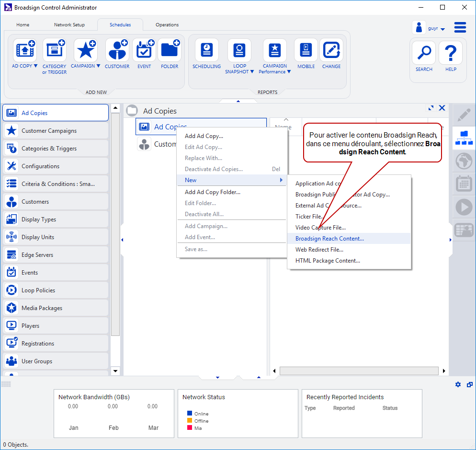
Task: Open the Help question mark icon
Action: tap(451, 53)
